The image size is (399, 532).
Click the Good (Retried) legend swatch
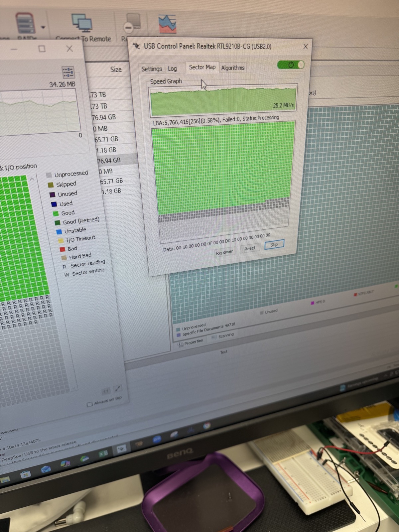(57, 222)
